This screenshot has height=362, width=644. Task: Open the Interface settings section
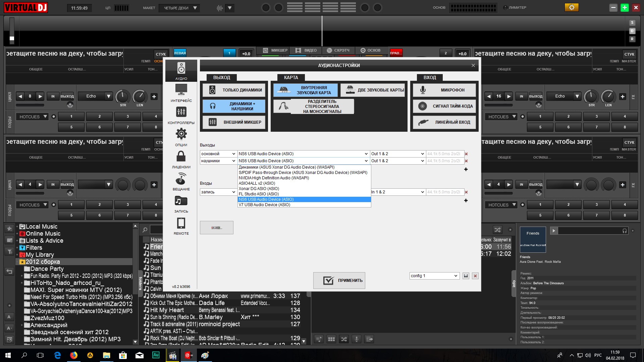181,93
